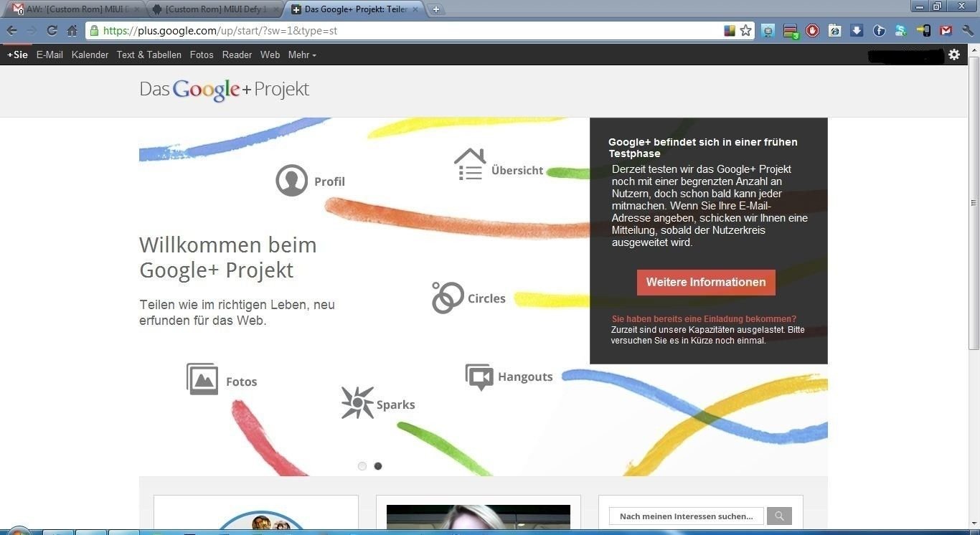This screenshot has height=535, width=980.
Task: Open the robot face extension icon
Action: (768, 31)
